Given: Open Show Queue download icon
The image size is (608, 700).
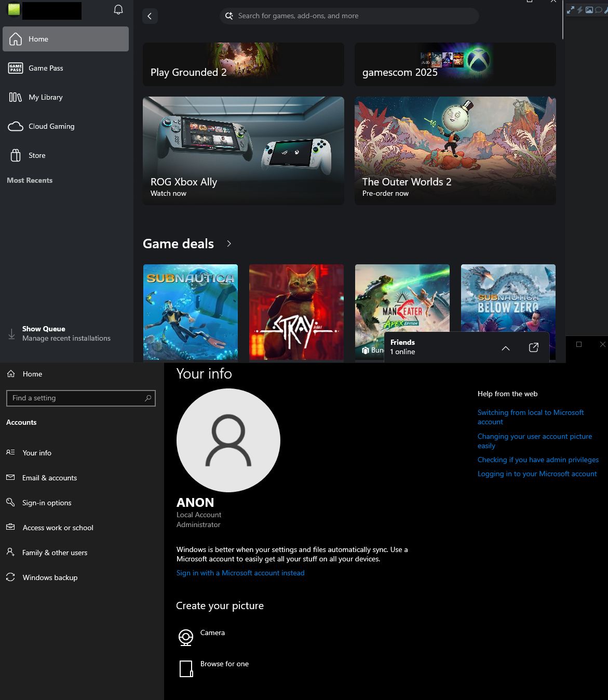Looking at the screenshot, I should (x=11, y=334).
